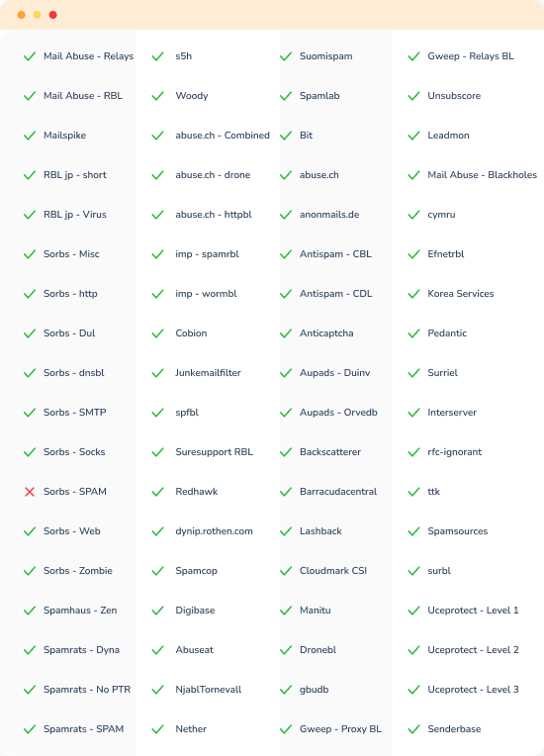Click the check icon next to Mailspike
The width and height of the screenshot is (544, 756).
pyautogui.click(x=30, y=136)
